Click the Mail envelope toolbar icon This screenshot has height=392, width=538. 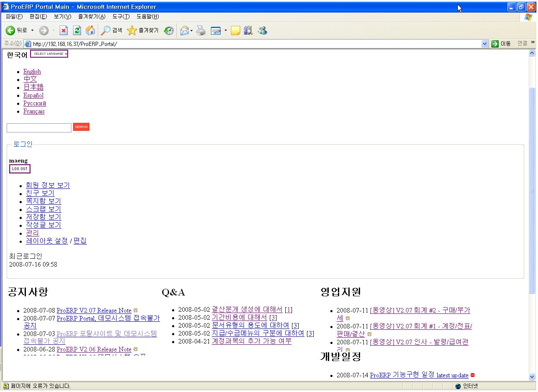tap(184, 31)
